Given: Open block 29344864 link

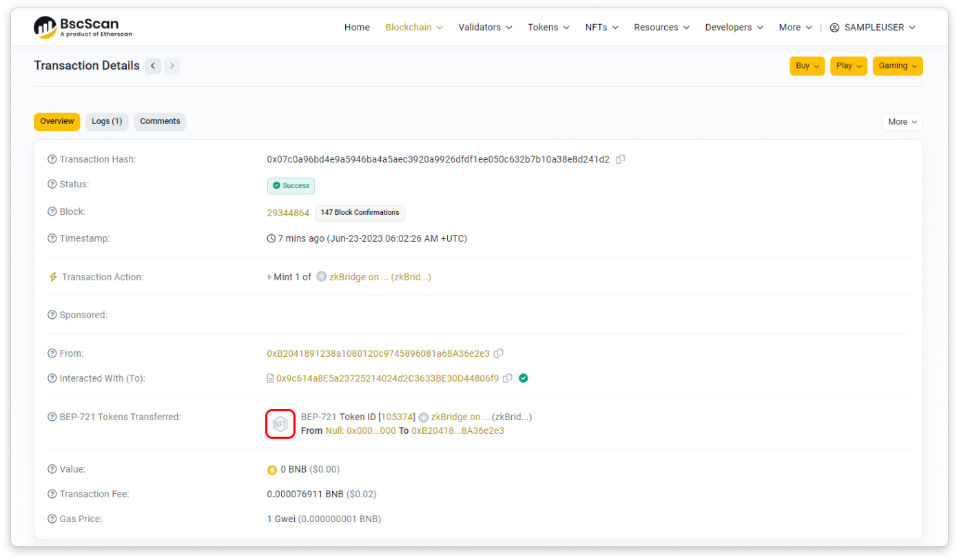Looking at the screenshot, I should [288, 213].
